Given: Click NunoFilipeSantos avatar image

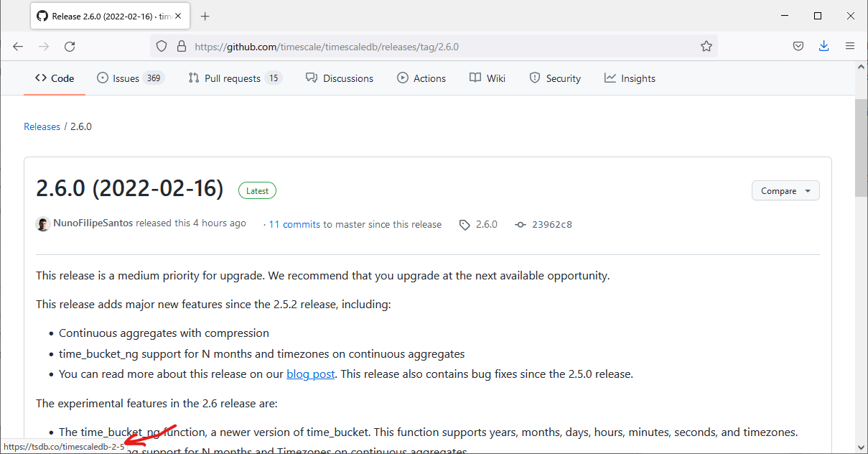Looking at the screenshot, I should pyautogui.click(x=43, y=224).
